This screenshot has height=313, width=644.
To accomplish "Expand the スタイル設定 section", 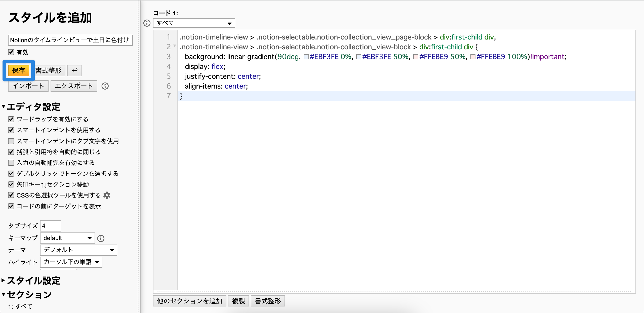I will coord(31,281).
